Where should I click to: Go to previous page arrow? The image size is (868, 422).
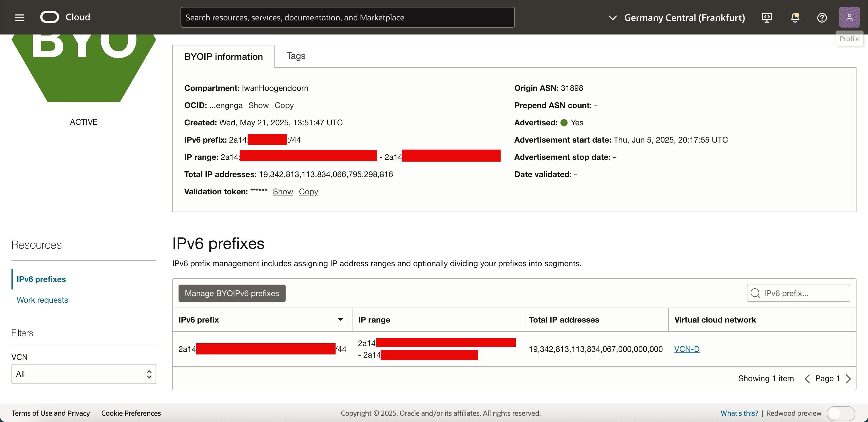pos(807,379)
